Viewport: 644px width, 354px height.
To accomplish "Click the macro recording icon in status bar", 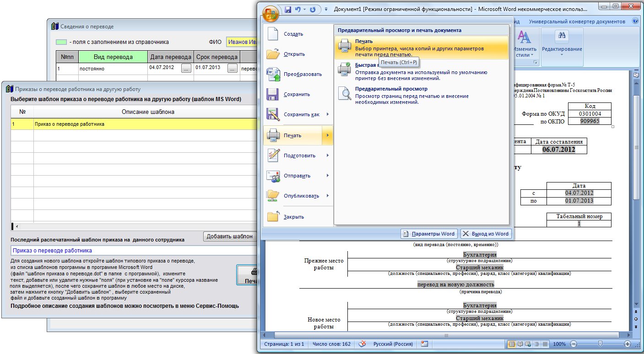I will click(424, 344).
